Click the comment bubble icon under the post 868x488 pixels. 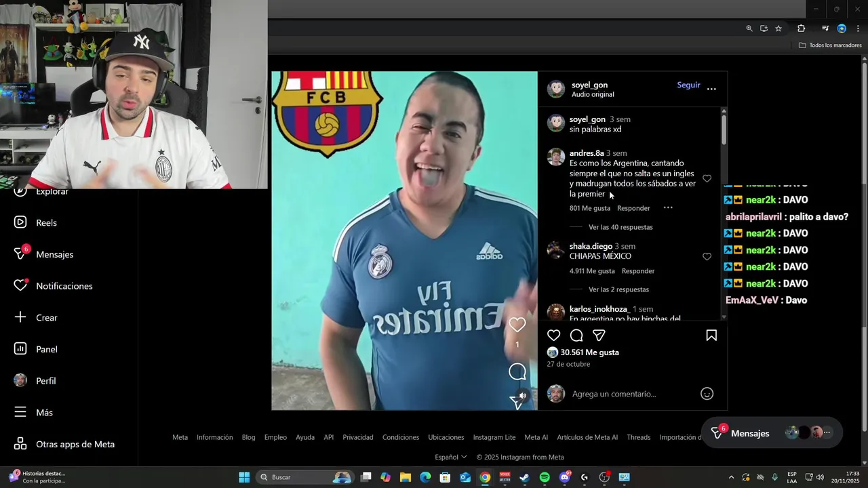tap(576, 335)
